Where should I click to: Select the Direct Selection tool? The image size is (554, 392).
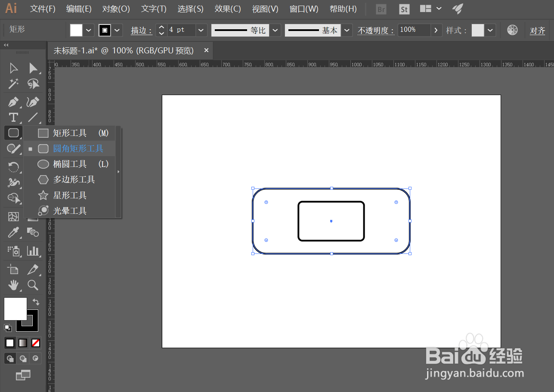(33, 68)
